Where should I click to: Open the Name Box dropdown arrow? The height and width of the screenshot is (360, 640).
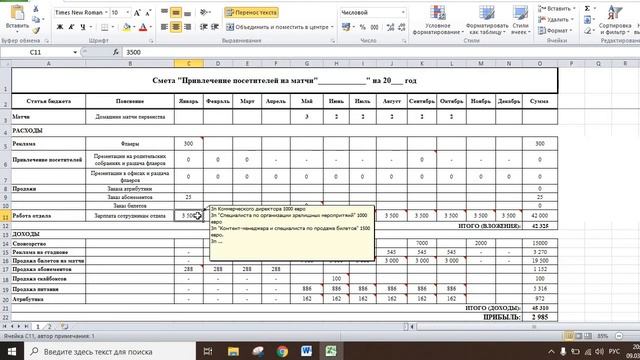coord(75,52)
